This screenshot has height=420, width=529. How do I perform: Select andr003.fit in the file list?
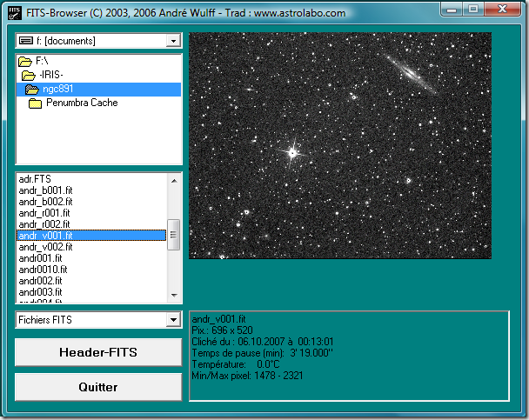(x=40, y=292)
